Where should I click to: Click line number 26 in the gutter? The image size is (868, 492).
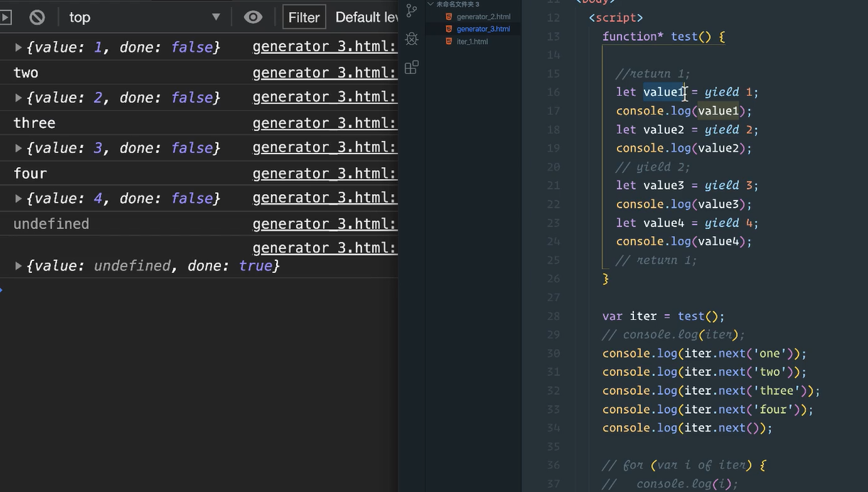(554, 279)
